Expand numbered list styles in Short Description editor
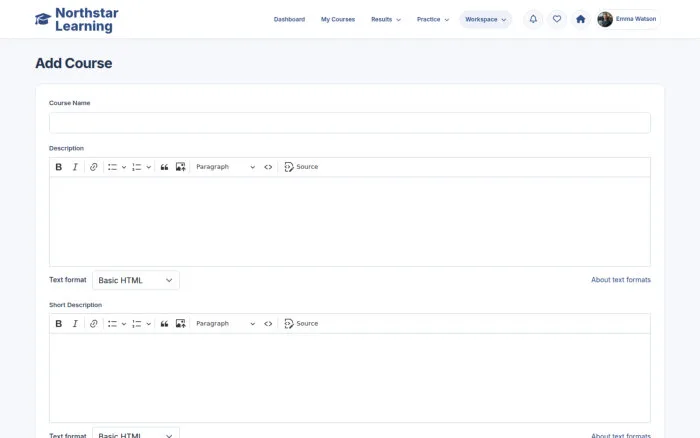This screenshot has width=700, height=438. pyautogui.click(x=149, y=324)
